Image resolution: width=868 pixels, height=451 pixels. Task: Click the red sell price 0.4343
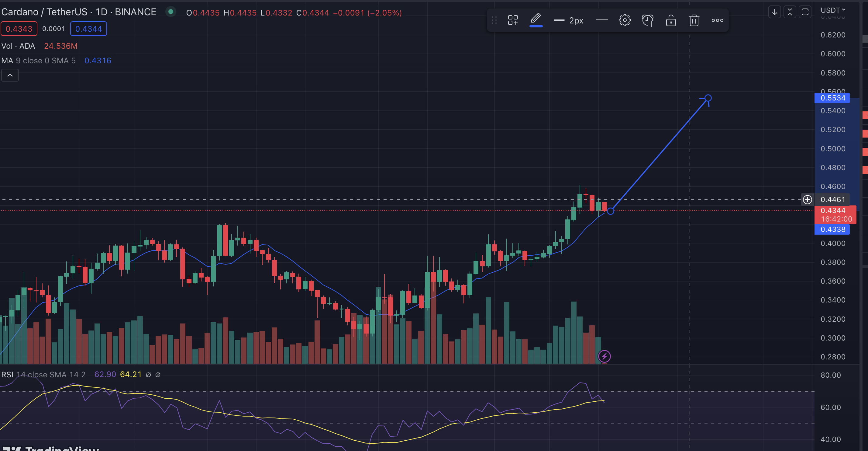pyautogui.click(x=19, y=29)
